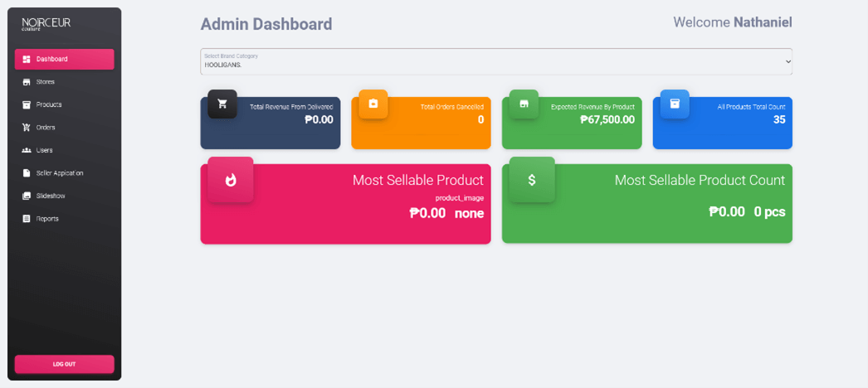Click the brand category dropdown chevron arrow
868x388 pixels.
tap(788, 61)
